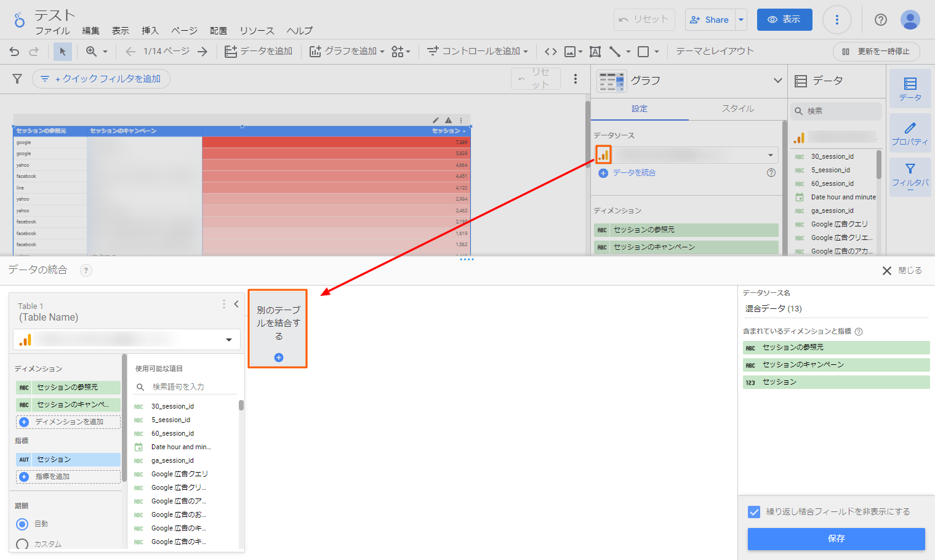Click the 使用可能な項目 search field
The image size is (935, 560).
(x=186, y=387)
